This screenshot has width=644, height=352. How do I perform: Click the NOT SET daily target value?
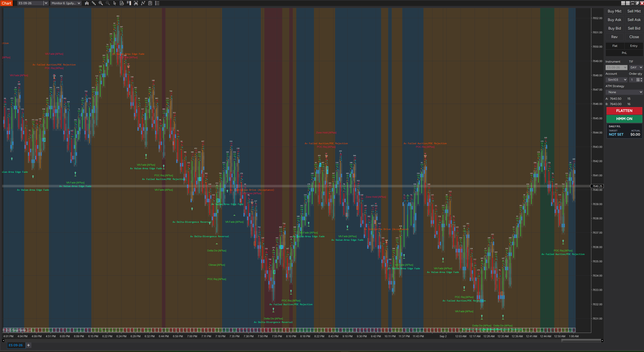point(616,134)
